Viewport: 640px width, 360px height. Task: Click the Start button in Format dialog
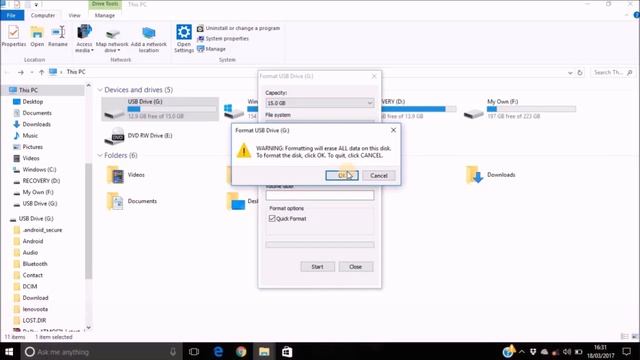pos(318,267)
